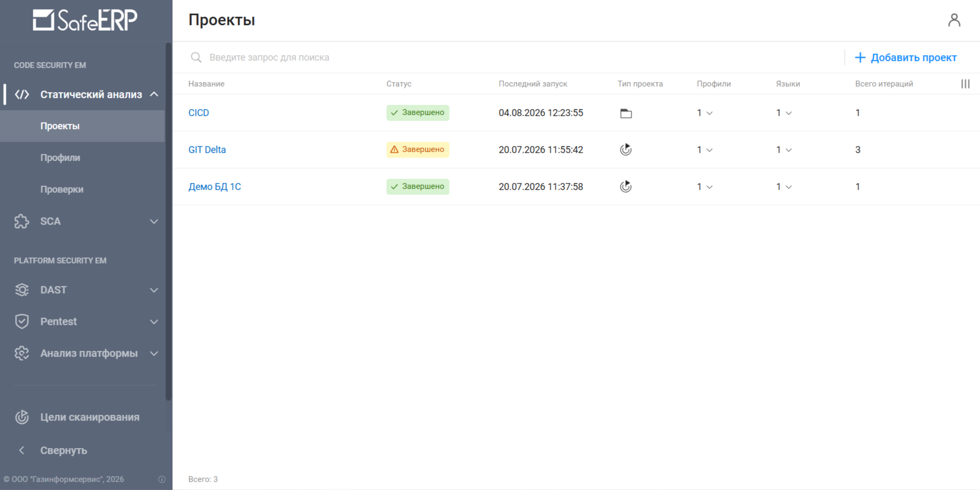Click the info icon next to the copyright
980x490 pixels.
pos(162,479)
